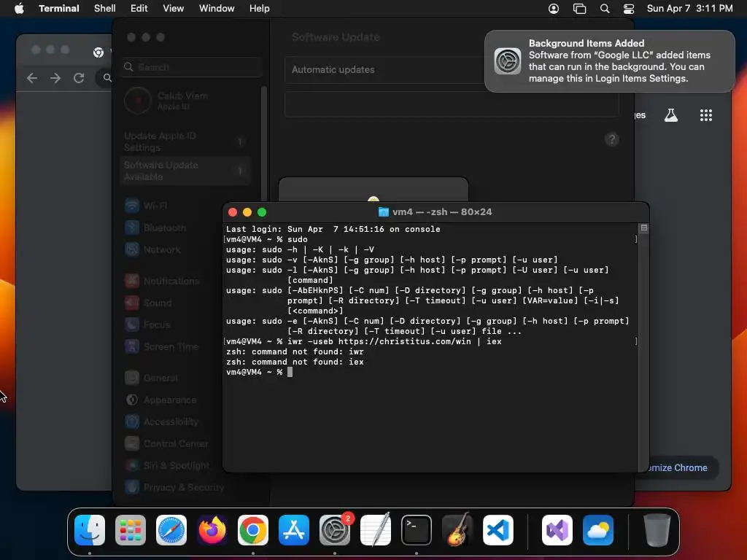The image size is (747, 560).
Task: Open the Window menu
Action: (216, 8)
